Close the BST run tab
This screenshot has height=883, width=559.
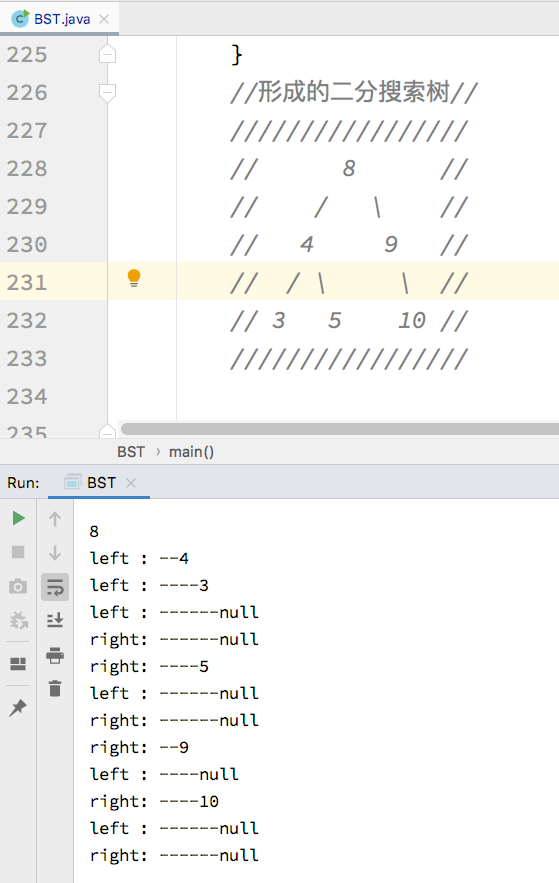pyautogui.click(x=131, y=483)
